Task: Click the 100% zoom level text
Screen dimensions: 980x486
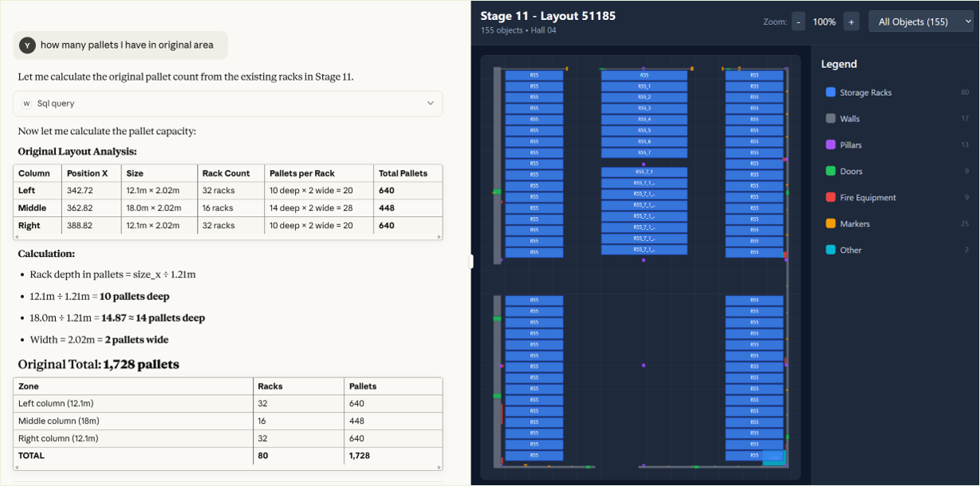Action: tap(824, 22)
